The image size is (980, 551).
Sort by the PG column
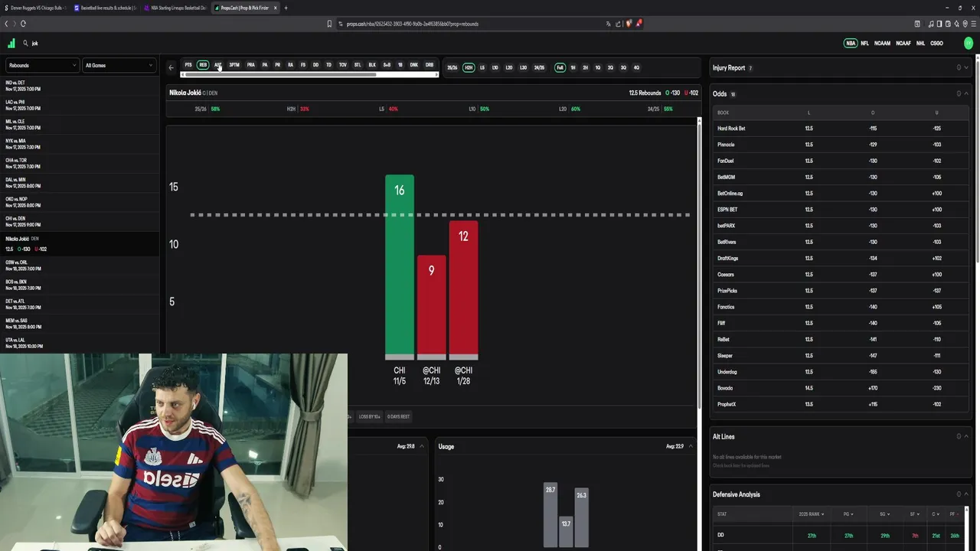pos(848,514)
